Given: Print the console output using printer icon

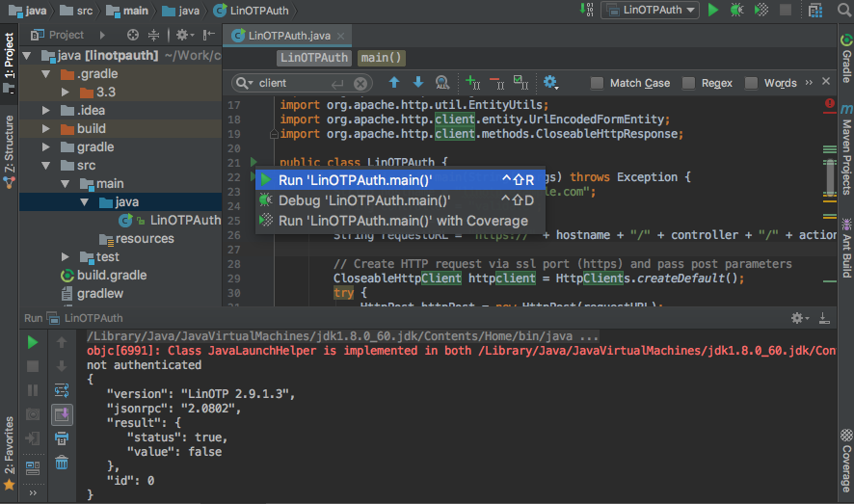Looking at the screenshot, I should point(62,439).
